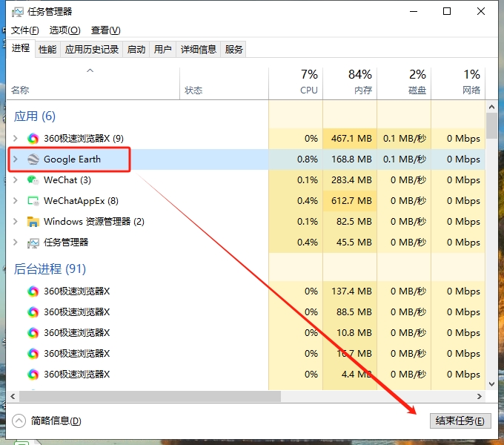Click the horizontal scrollbar left arrow

(x=13, y=397)
